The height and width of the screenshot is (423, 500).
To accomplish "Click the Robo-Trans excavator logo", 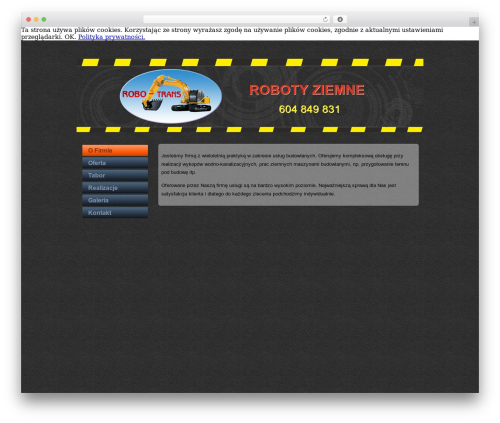I will tap(171, 96).
